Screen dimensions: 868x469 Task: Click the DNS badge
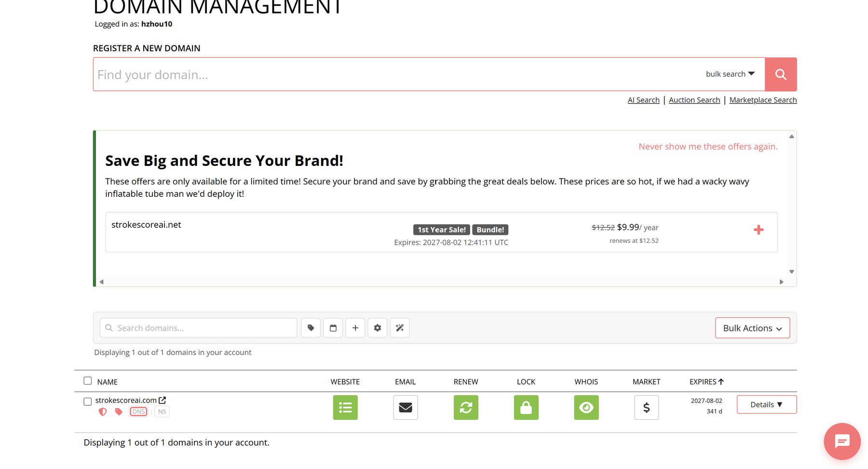pyautogui.click(x=138, y=412)
